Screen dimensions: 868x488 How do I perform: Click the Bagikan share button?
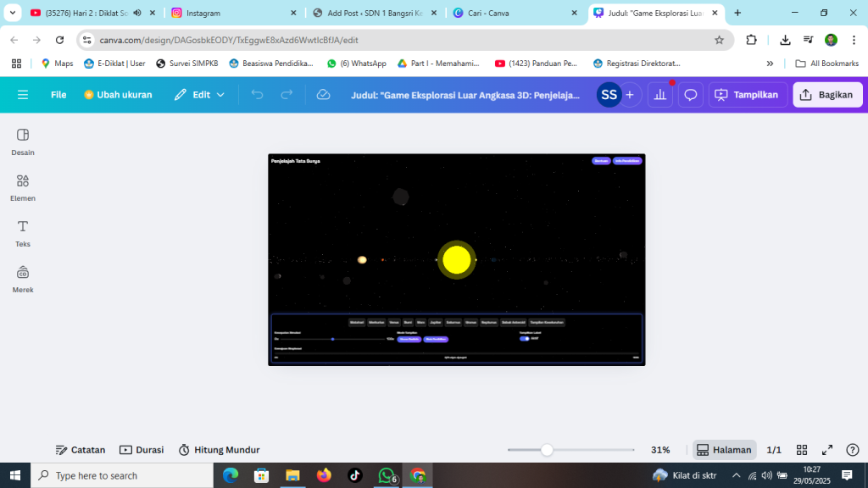click(x=827, y=95)
